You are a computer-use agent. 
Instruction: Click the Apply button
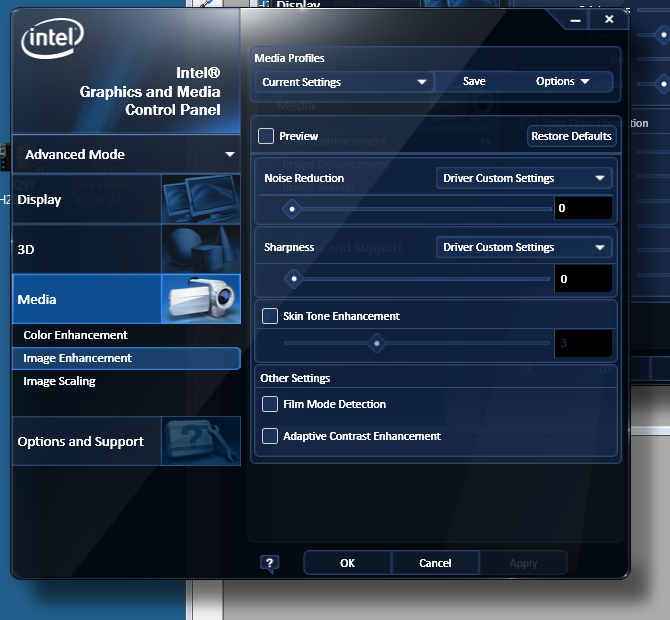click(523, 563)
